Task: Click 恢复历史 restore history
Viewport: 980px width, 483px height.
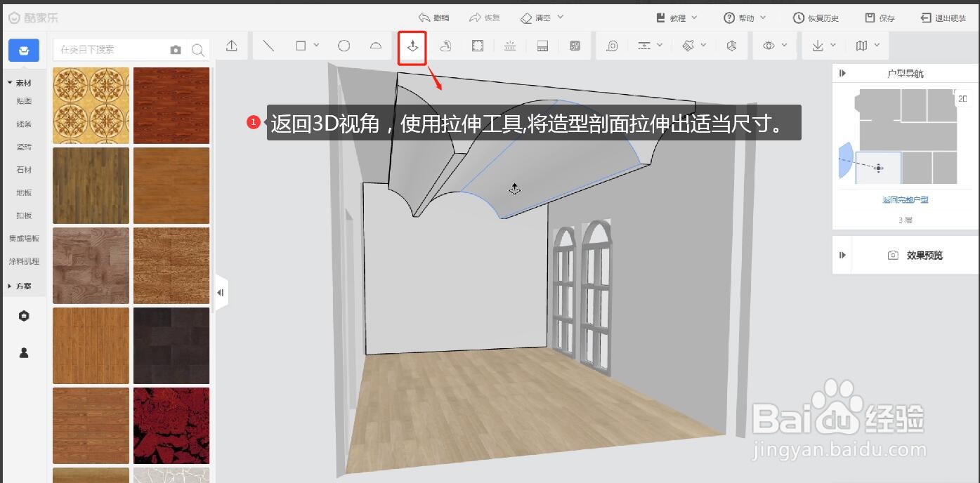Action: pos(816,18)
